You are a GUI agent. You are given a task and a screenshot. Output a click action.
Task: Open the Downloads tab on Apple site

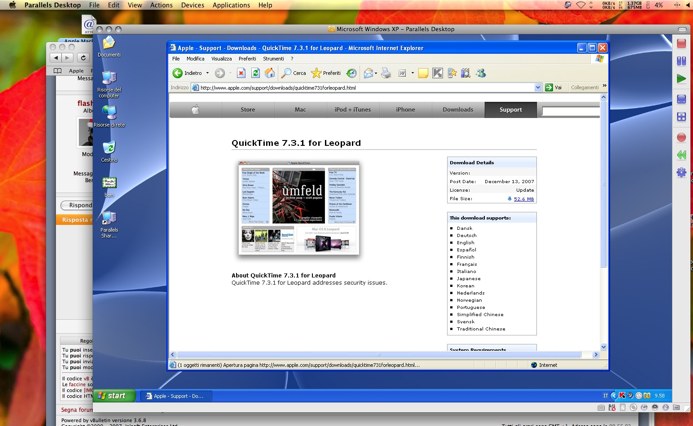pyautogui.click(x=458, y=110)
